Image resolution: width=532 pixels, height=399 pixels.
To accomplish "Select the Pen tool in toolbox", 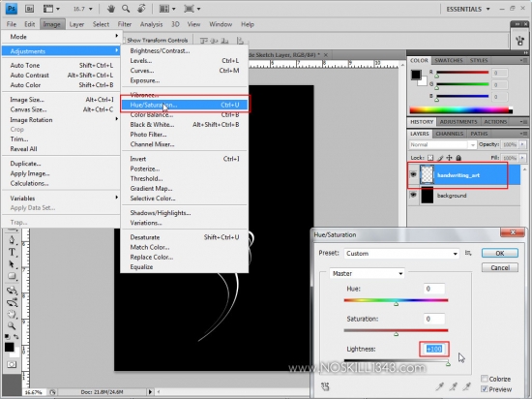I will pos(12,240).
